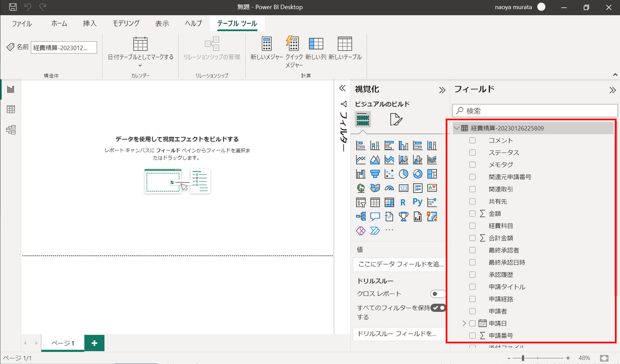This screenshot has width=620, height=364.
Task: Select the scatter chart visual
Action: pos(389,174)
